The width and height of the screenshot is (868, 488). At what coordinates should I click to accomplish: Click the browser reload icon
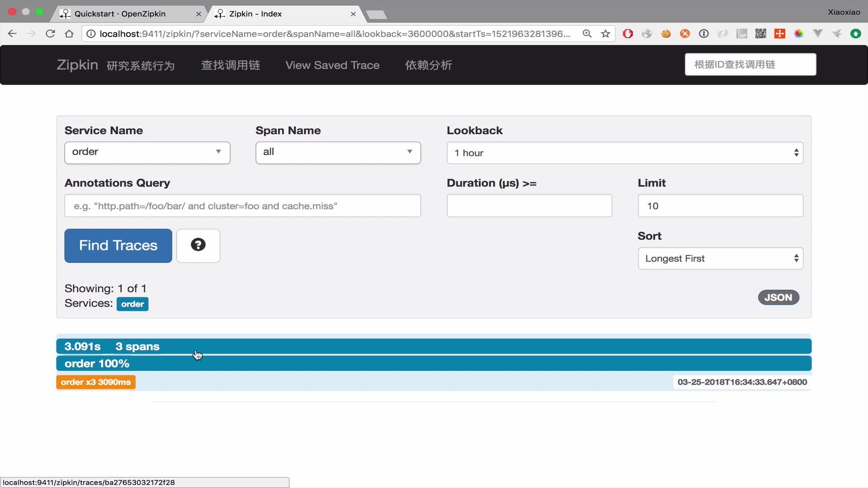click(x=50, y=34)
